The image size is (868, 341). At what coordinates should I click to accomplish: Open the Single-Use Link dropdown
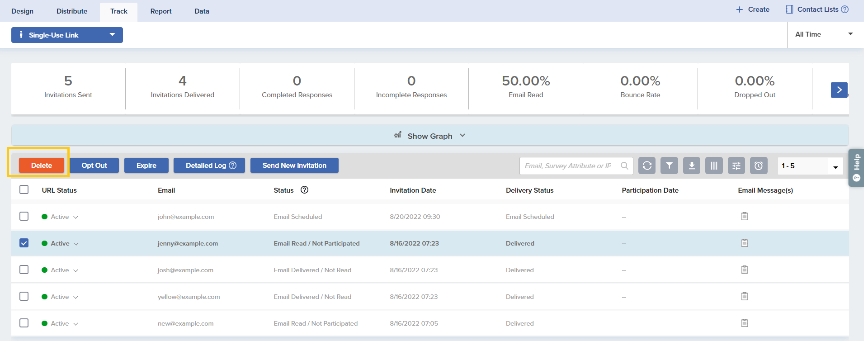coord(67,35)
